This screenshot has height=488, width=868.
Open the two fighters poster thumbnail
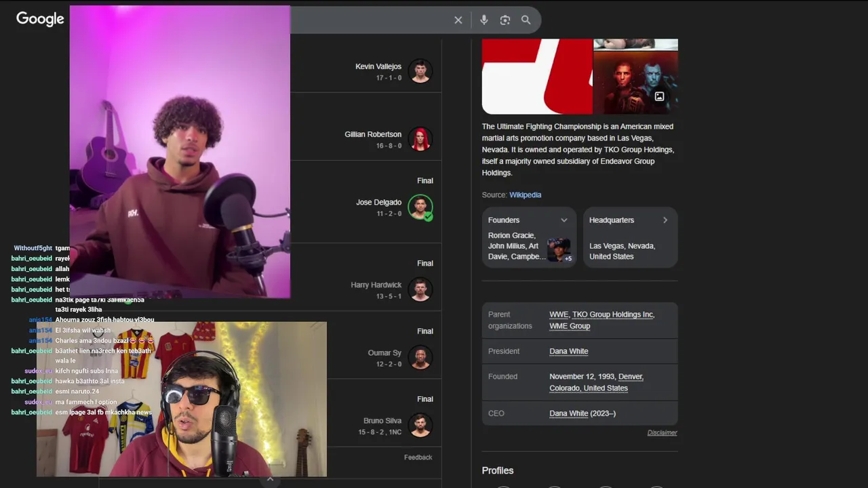[x=636, y=83]
